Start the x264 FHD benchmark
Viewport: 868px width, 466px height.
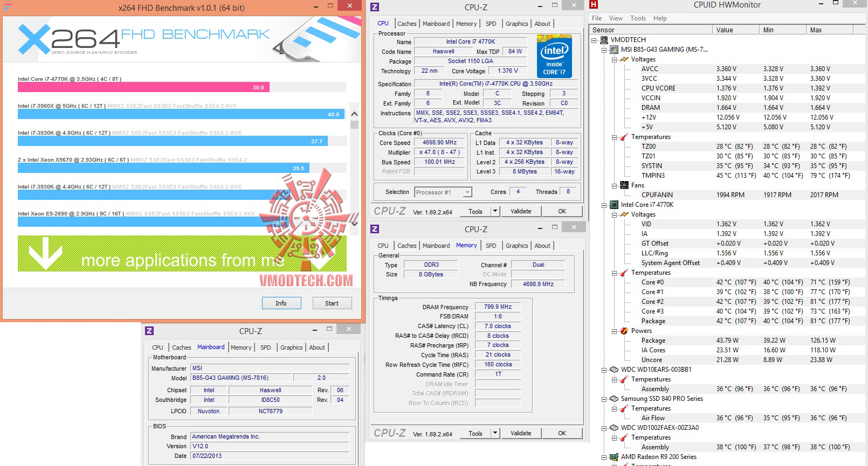click(332, 303)
